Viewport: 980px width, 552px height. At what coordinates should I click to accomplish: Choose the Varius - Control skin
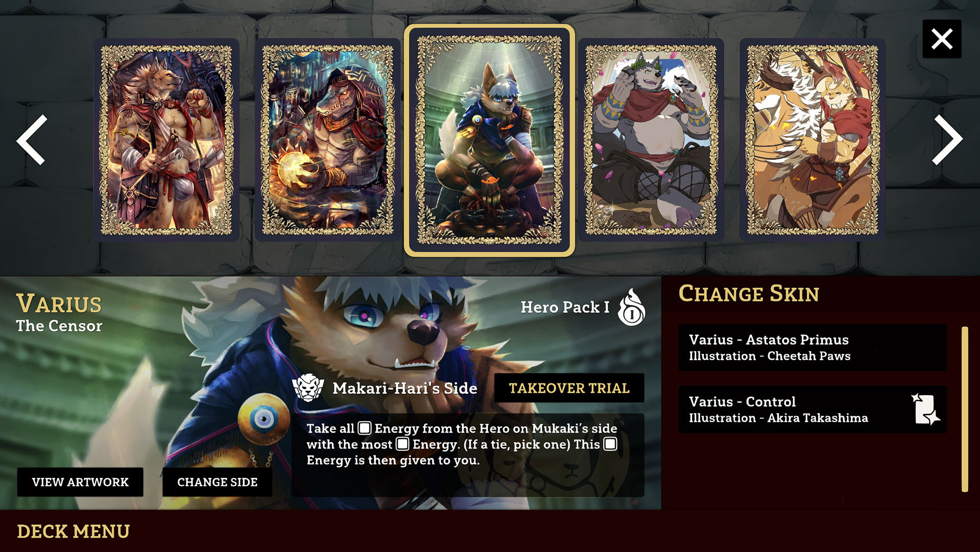point(813,409)
